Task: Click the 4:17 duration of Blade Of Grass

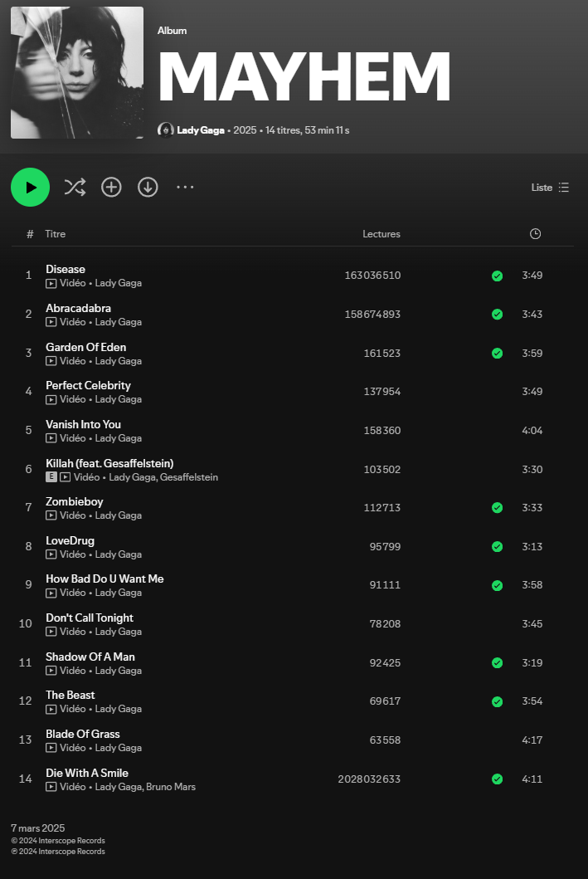Action: (532, 740)
